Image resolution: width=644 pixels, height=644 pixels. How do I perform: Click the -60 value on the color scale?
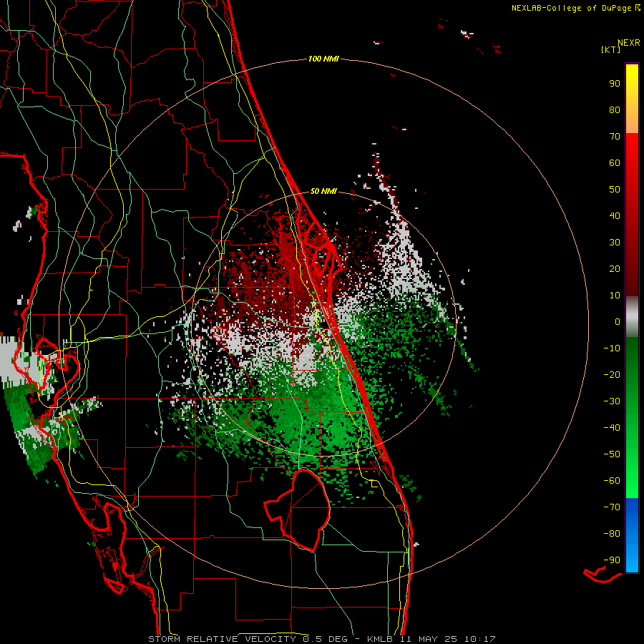[x=612, y=481]
